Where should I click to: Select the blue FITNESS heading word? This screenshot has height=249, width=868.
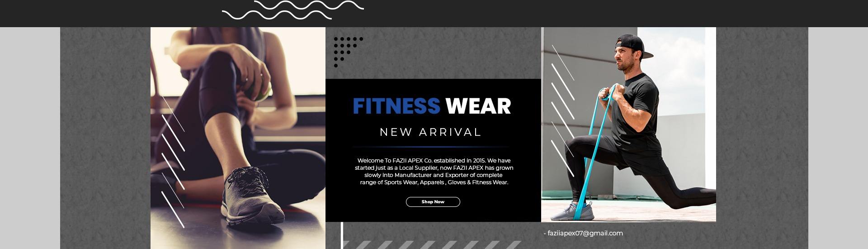tap(396, 106)
